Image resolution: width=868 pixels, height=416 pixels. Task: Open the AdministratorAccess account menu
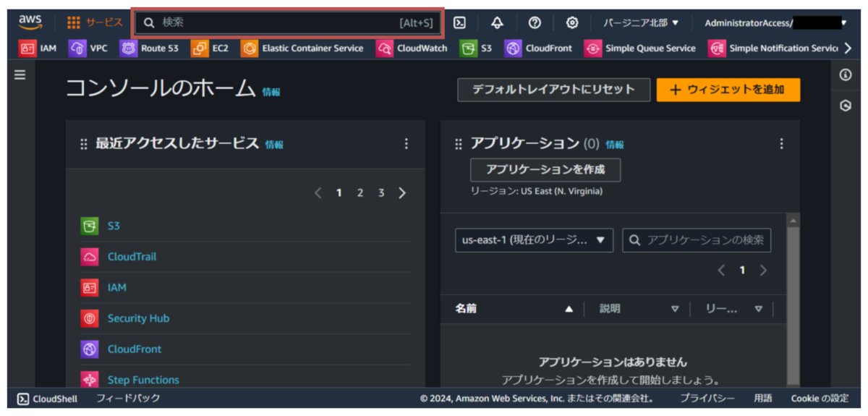(775, 22)
